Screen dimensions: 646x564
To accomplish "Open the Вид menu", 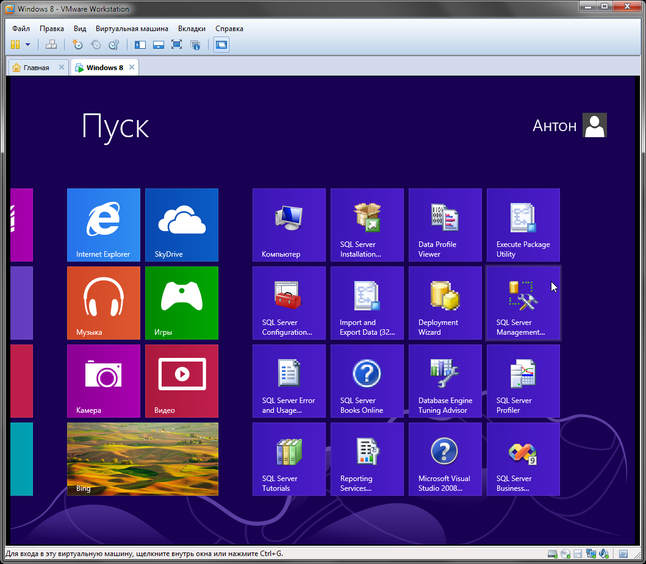I will (x=80, y=28).
